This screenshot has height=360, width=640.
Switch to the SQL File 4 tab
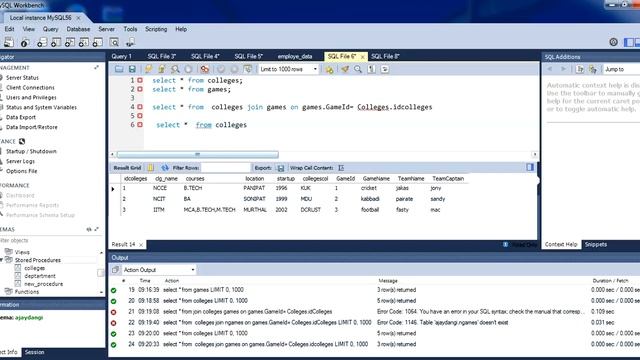[x=205, y=56]
